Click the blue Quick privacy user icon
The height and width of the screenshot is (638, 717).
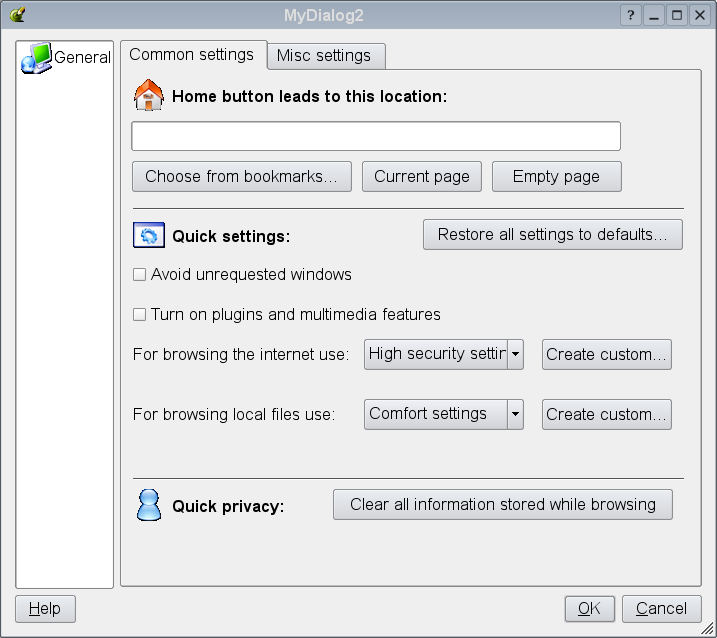[x=149, y=505]
